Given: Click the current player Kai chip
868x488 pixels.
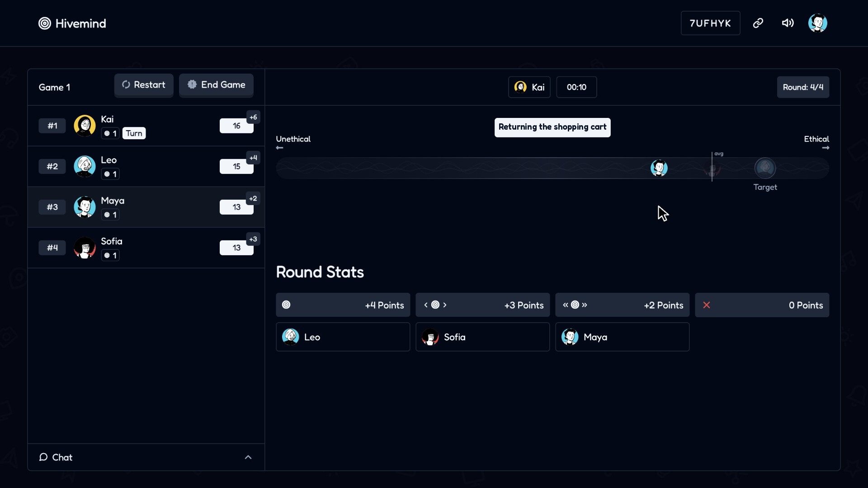Looking at the screenshot, I should click(529, 87).
